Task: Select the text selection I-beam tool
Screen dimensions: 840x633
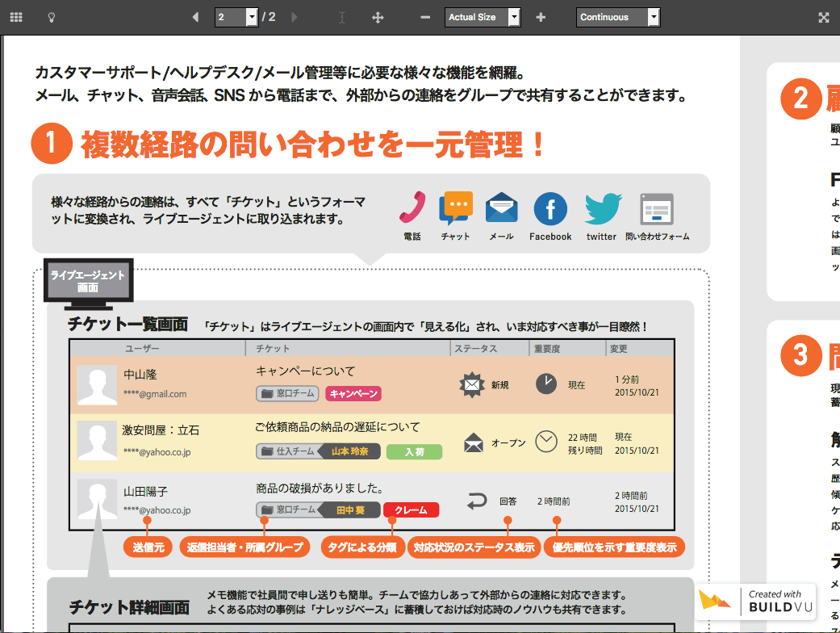Action: [x=341, y=15]
